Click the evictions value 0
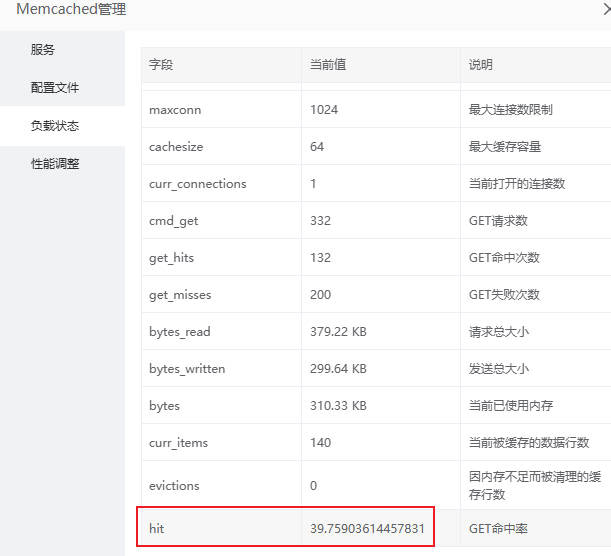This screenshot has height=556, width=611. (x=313, y=485)
